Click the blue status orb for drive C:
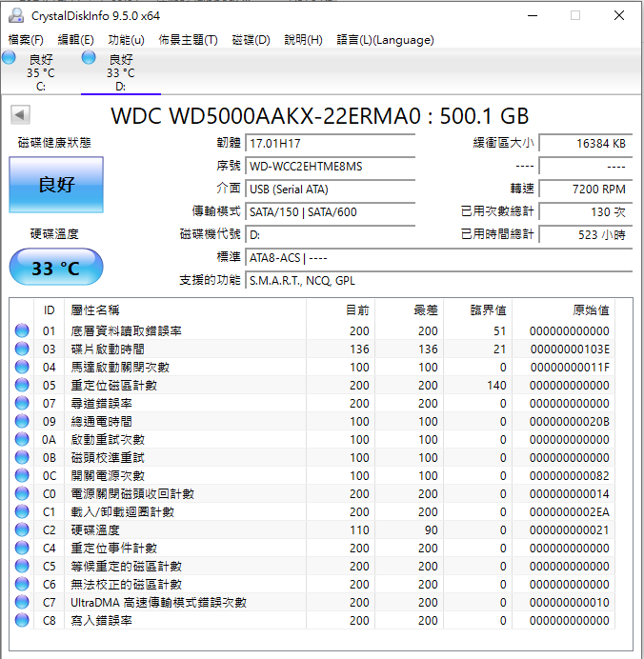The image size is (644, 659). (9, 57)
